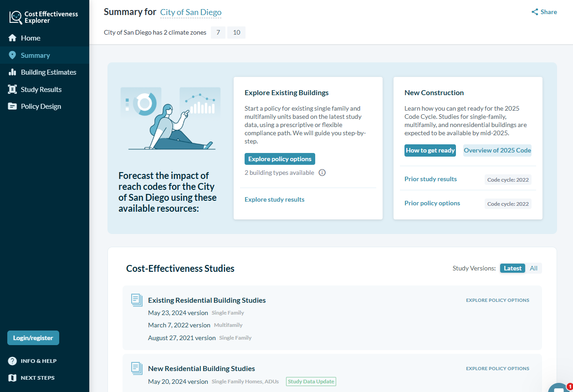The height and width of the screenshot is (392, 573).
Task: Click the Next Steps map icon
Action: pos(12,378)
